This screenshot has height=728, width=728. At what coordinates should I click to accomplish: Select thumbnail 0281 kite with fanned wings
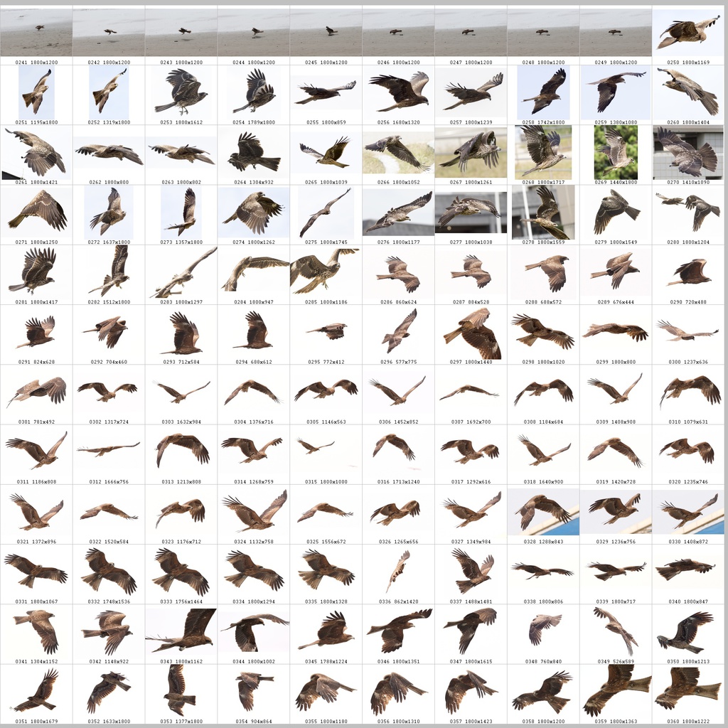point(36,272)
